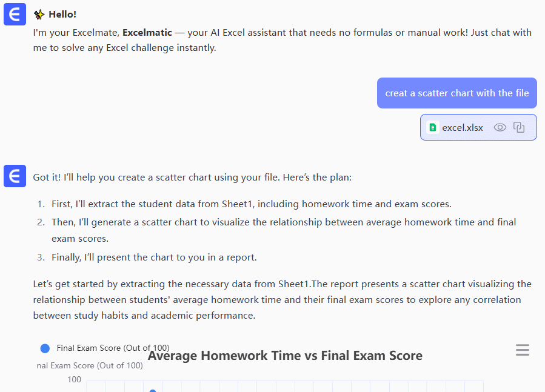Screen dimensions: 545x392
Task: Click the Excelmatic avatar beside the Hello greeting
Action: point(15,15)
